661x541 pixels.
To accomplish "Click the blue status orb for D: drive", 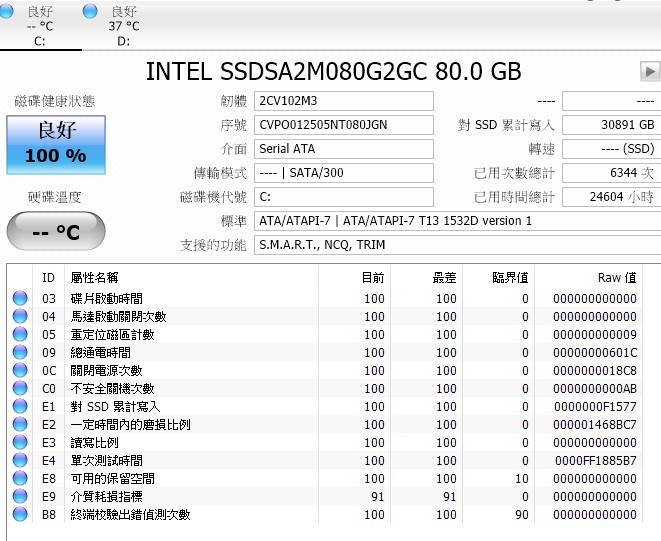I will pyautogui.click(x=90, y=11).
